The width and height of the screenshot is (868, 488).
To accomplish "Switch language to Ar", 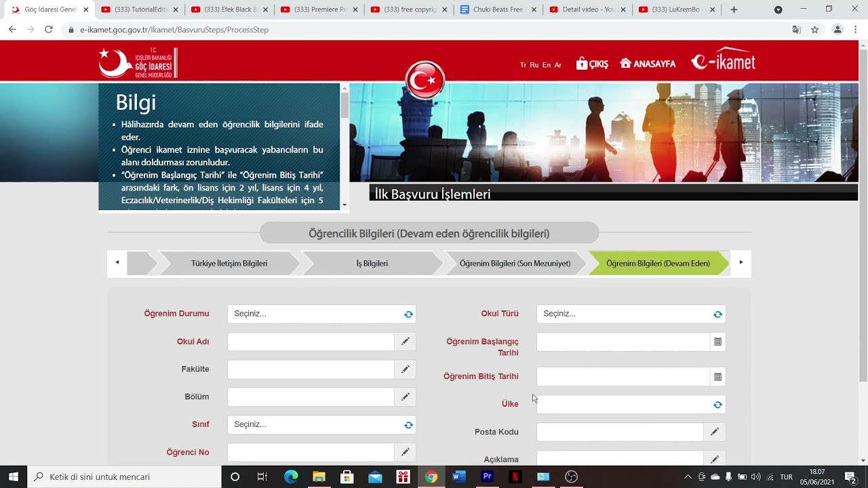I will coord(558,65).
